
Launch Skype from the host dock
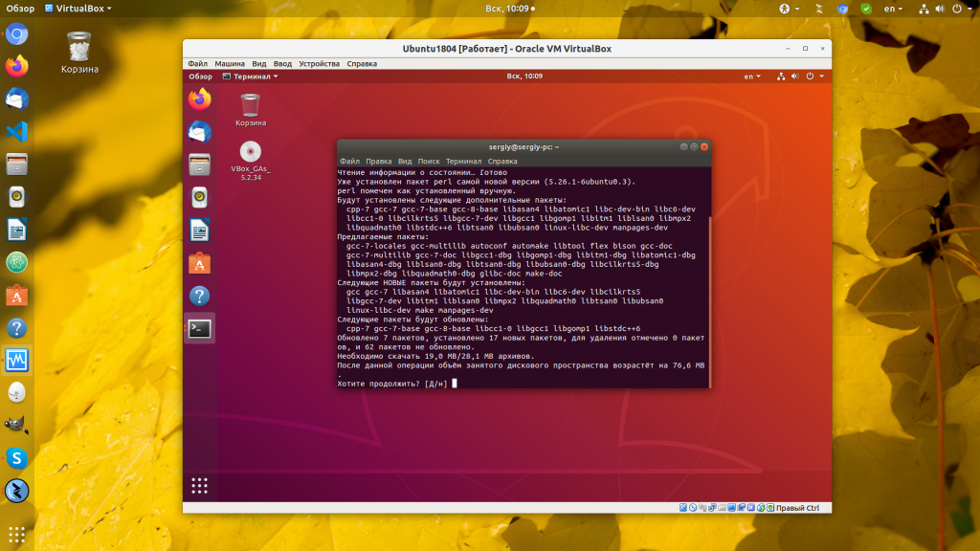click(17, 458)
